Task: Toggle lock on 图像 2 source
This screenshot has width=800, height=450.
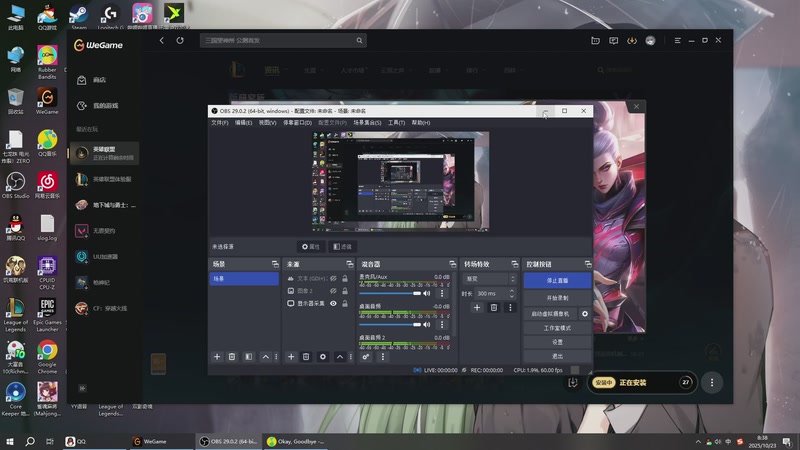Action: click(x=345, y=291)
